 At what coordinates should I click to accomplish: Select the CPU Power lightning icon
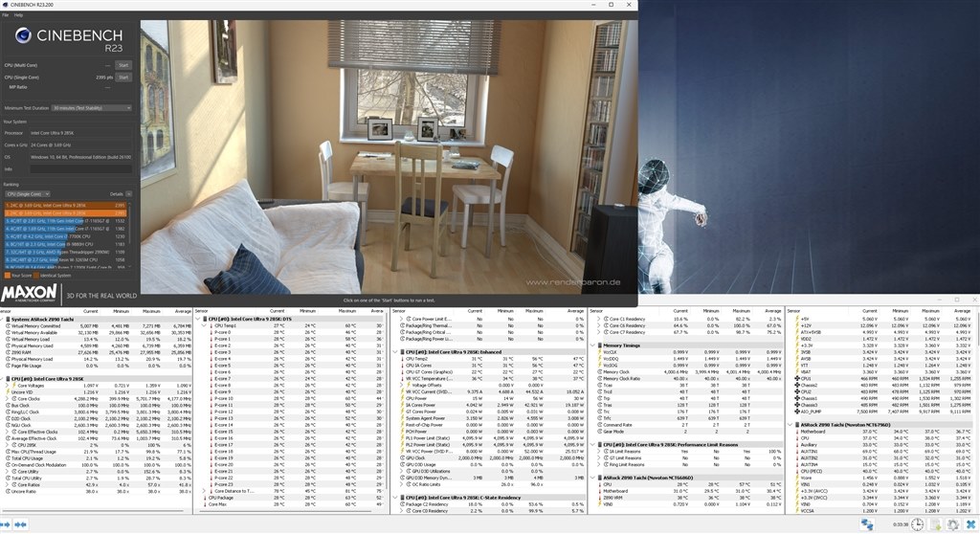click(402, 398)
